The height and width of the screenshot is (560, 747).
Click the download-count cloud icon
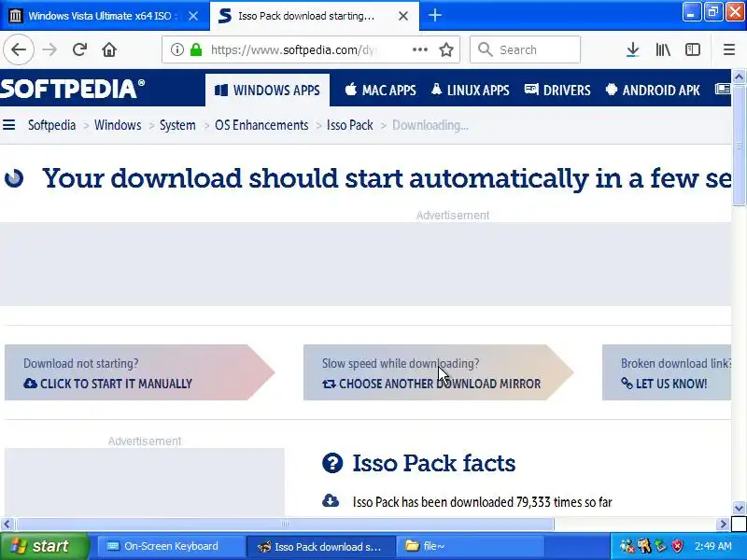click(x=331, y=501)
